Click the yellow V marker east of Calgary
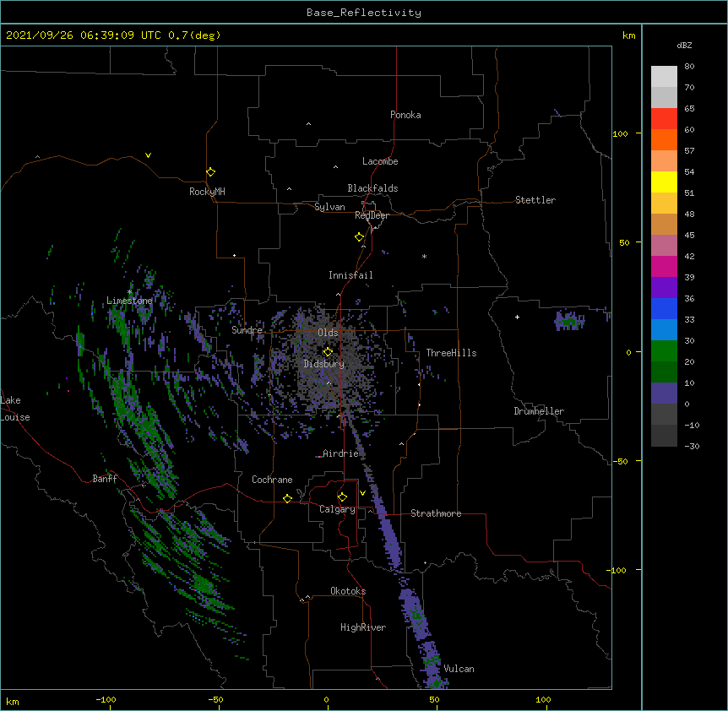This screenshot has width=728, height=711. (x=362, y=493)
